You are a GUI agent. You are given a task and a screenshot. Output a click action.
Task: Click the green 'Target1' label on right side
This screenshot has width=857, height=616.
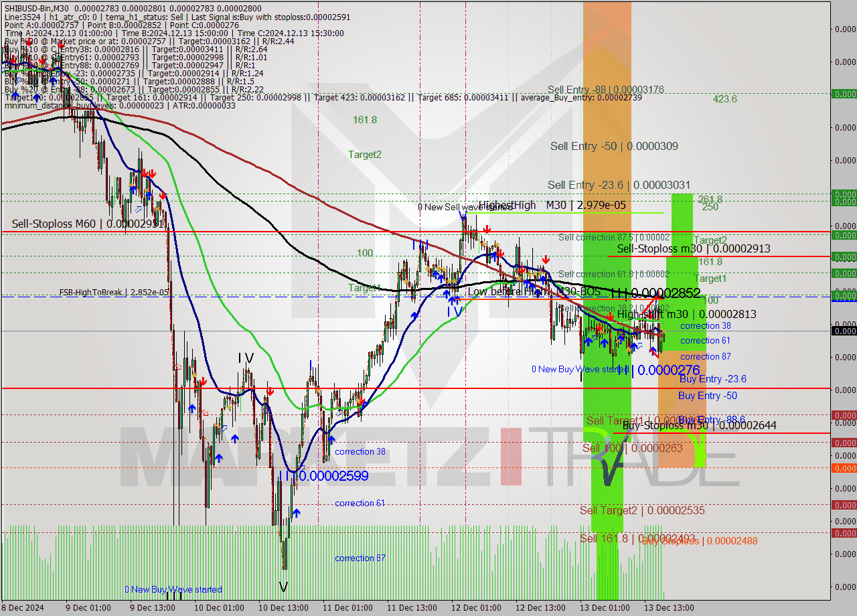click(710, 279)
